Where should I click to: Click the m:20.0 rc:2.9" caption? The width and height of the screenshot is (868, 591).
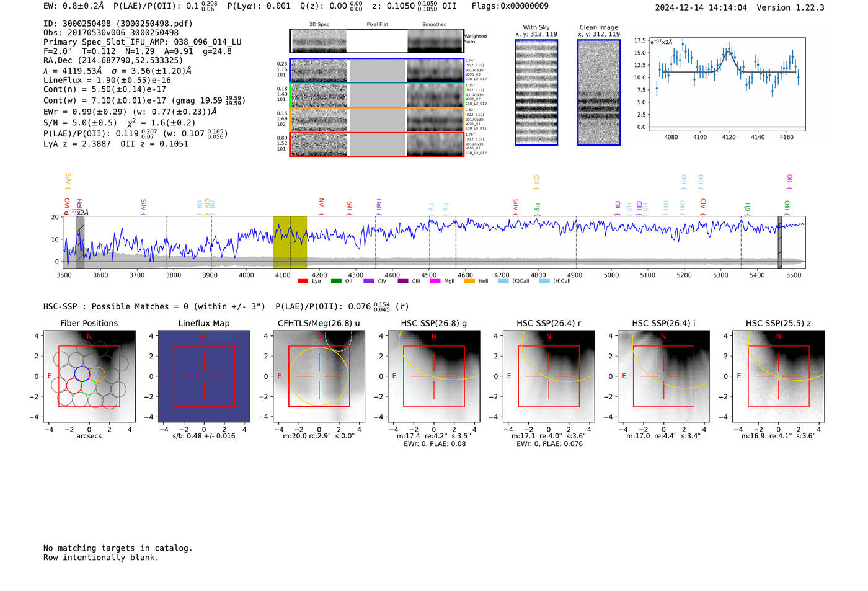[319, 436]
